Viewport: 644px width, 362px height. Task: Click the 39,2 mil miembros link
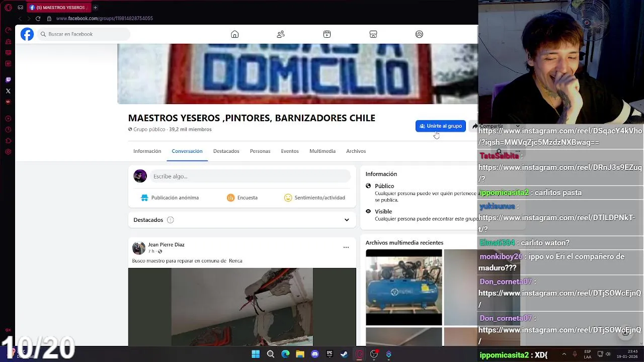(x=190, y=129)
